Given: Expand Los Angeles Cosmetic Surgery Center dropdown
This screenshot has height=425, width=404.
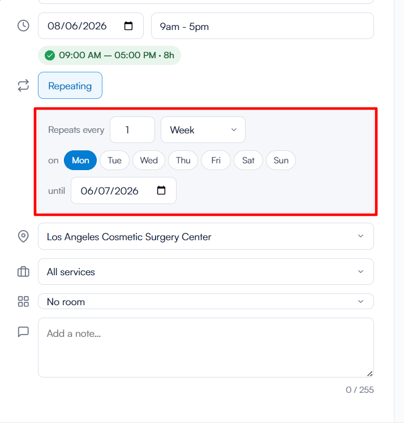Looking at the screenshot, I should coord(206,236).
